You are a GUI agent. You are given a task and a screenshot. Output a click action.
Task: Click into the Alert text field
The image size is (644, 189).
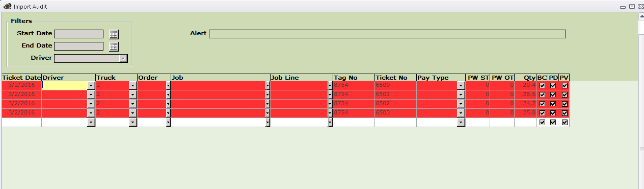click(387, 34)
